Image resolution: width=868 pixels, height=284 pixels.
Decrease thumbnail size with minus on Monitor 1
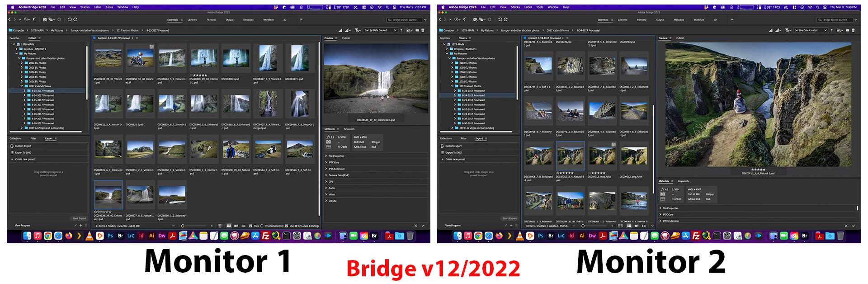click(x=174, y=226)
